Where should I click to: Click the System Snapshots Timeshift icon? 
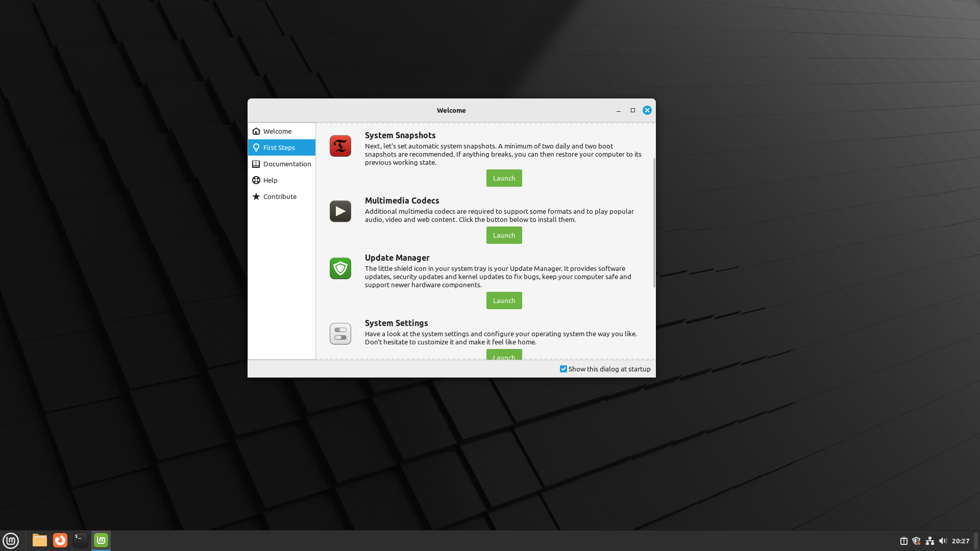pyautogui.click(x=340, y=146)
